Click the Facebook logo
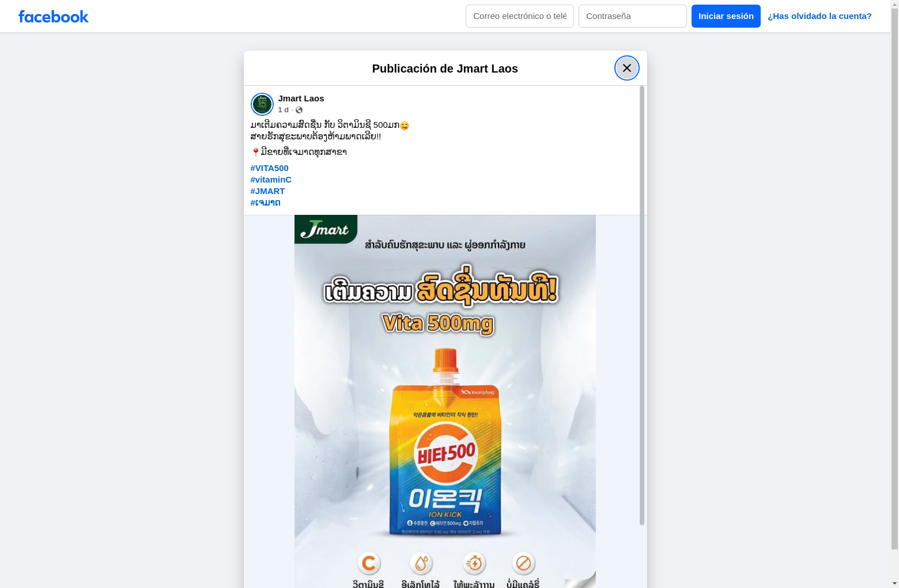The height and width of the screenshot is (588, 899). [x=54, y=16]
